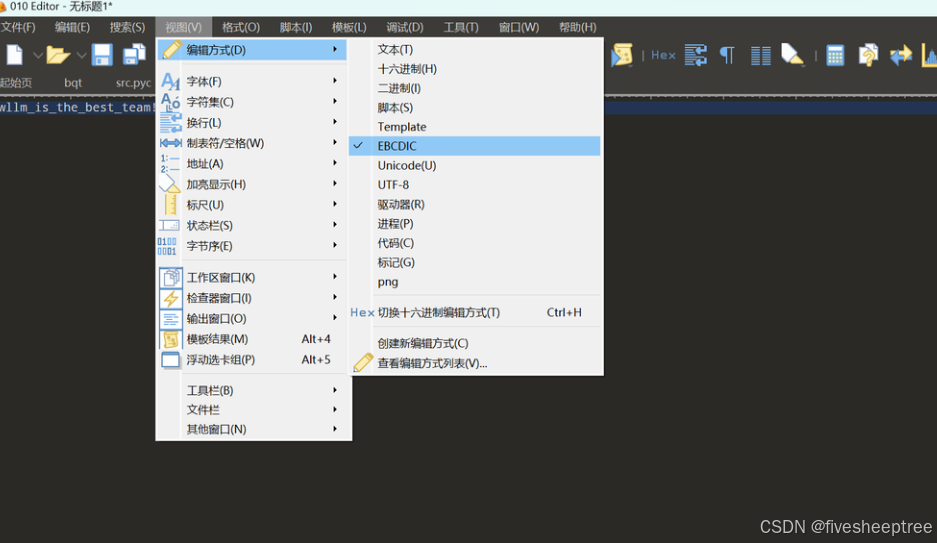The image size is (937, 543).
Task: Uncheck the EBCDIC edit mode
Action: coord(474,146)
